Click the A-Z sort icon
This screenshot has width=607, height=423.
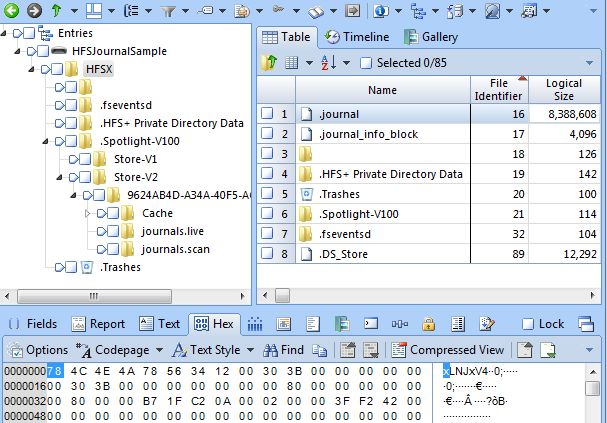(x=329, y=62)
